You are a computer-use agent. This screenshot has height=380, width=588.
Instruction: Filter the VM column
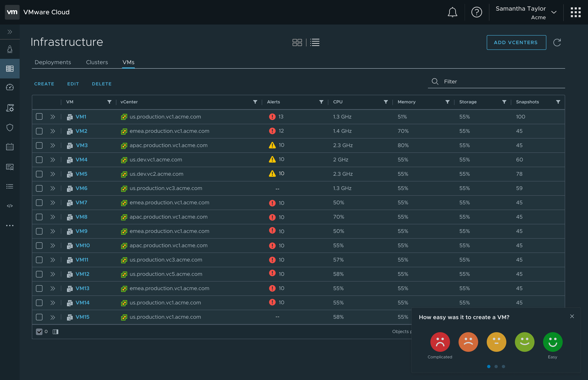click(x=109, y=102)
